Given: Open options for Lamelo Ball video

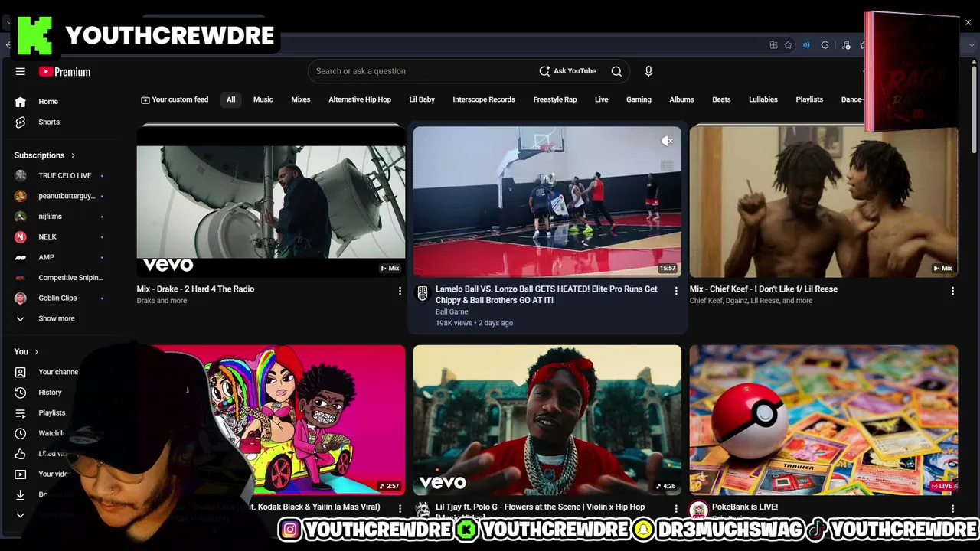Looking at the screenshot, I should (675, 291).
